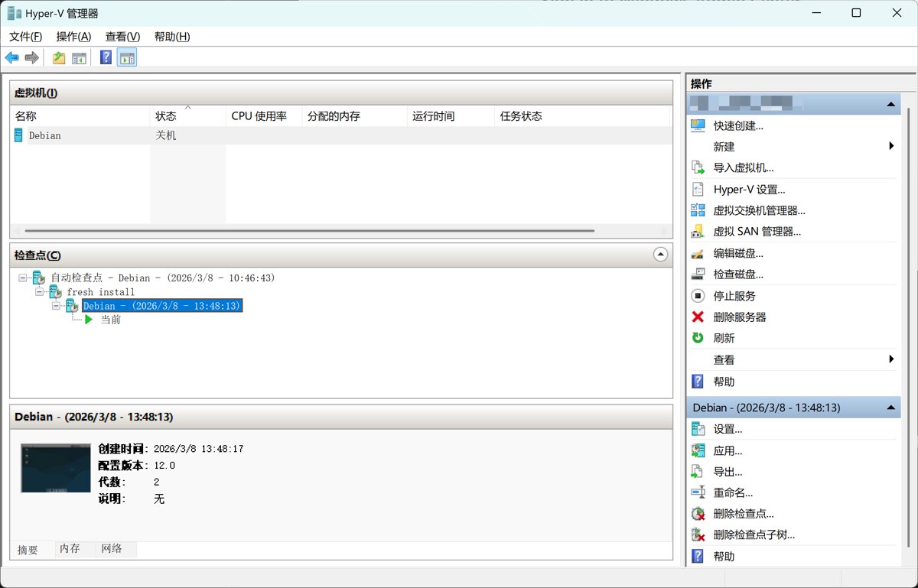Click the Up One Level folder icon

(59, 58)
